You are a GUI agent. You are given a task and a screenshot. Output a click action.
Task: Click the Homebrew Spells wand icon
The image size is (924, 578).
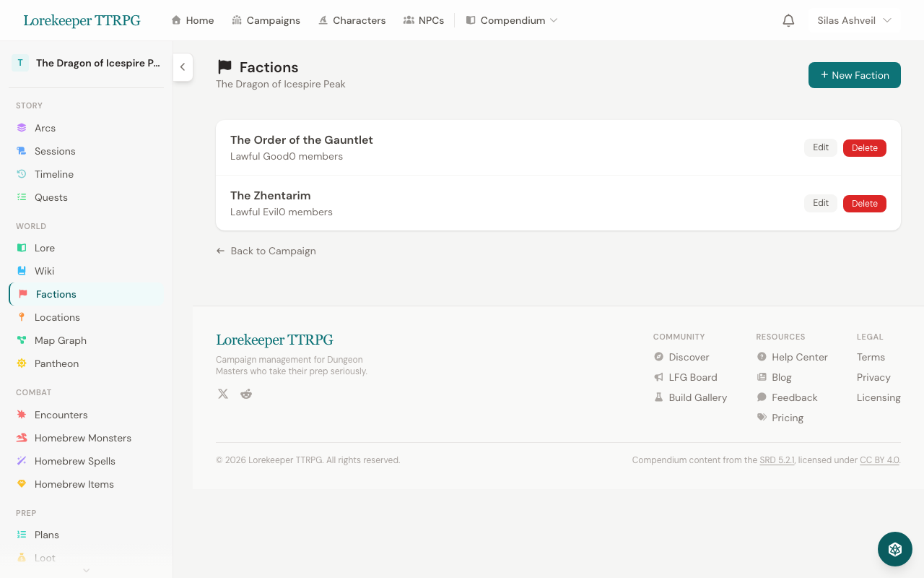tap(22, 461)
